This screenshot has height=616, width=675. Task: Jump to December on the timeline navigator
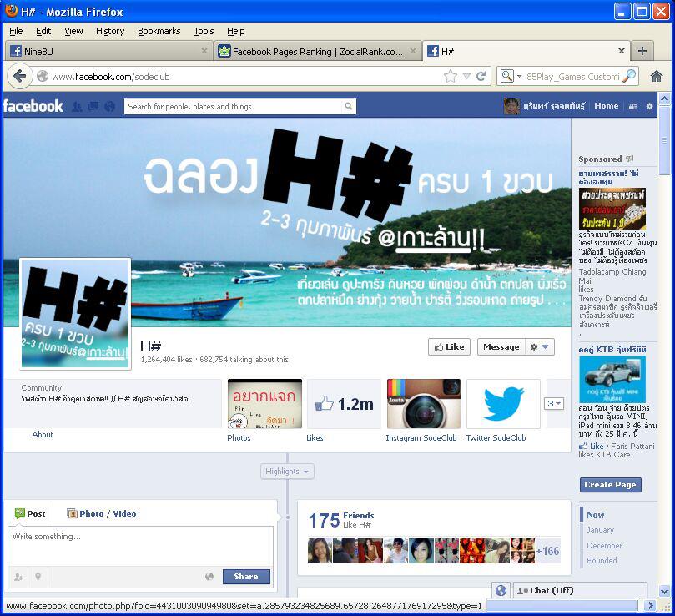point(604,546)
